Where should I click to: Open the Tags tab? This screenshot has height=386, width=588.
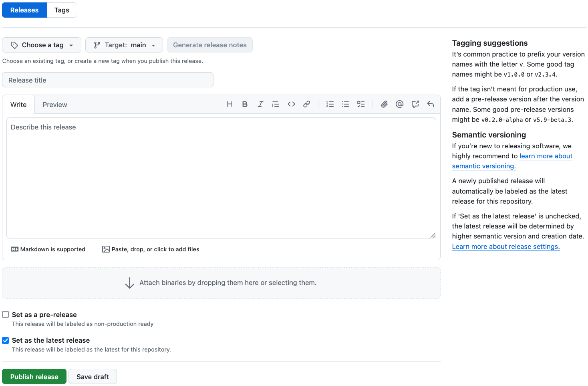(62, 10)
